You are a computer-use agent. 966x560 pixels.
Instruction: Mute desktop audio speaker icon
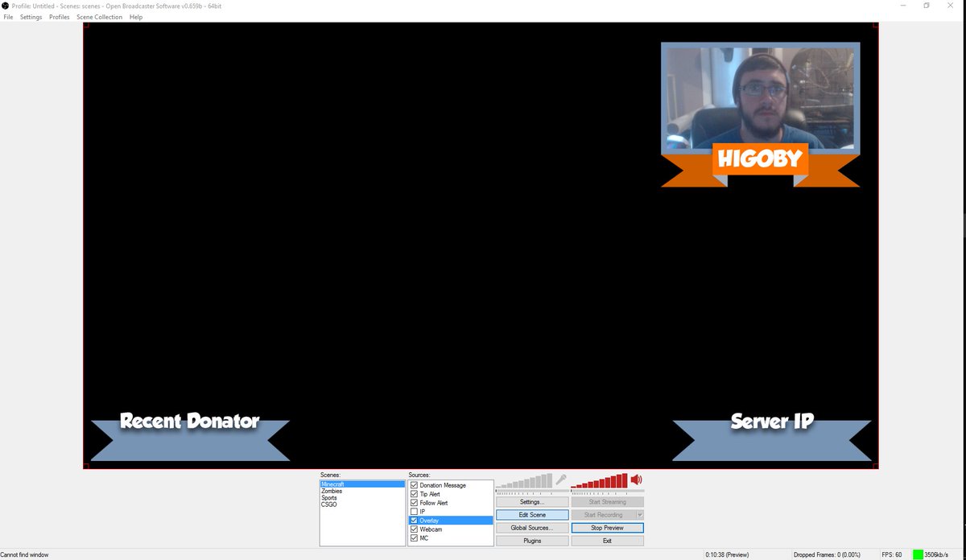pyautogui.click(x=636, y=480)
